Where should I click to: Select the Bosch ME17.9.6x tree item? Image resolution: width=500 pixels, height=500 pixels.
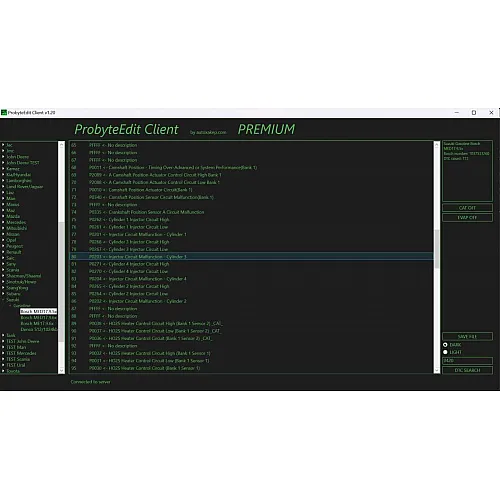[x=37, y=323]
